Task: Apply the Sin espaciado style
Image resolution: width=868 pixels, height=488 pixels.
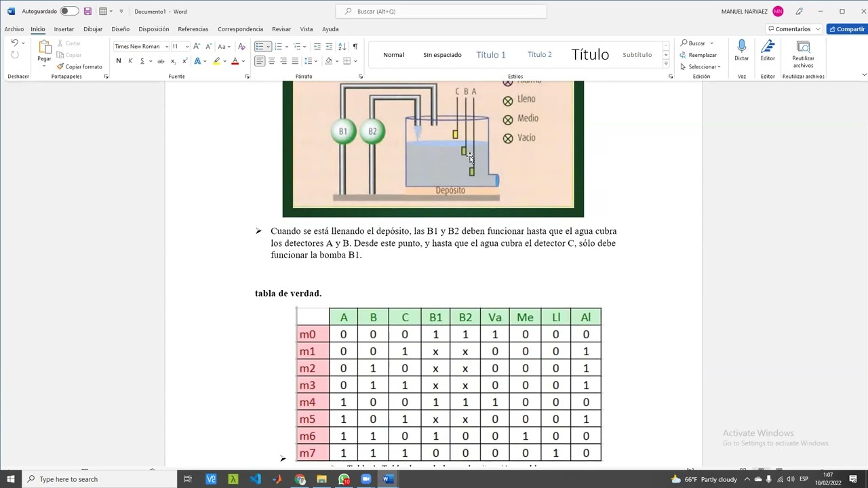Action: click(x=442, y=55)
